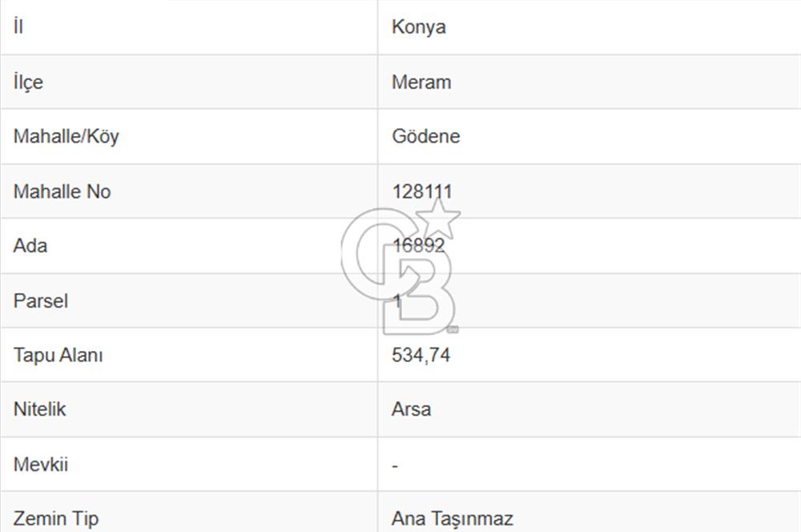Click the Zemin Tip label
The image size is (801, 532).
pos(56,518)
